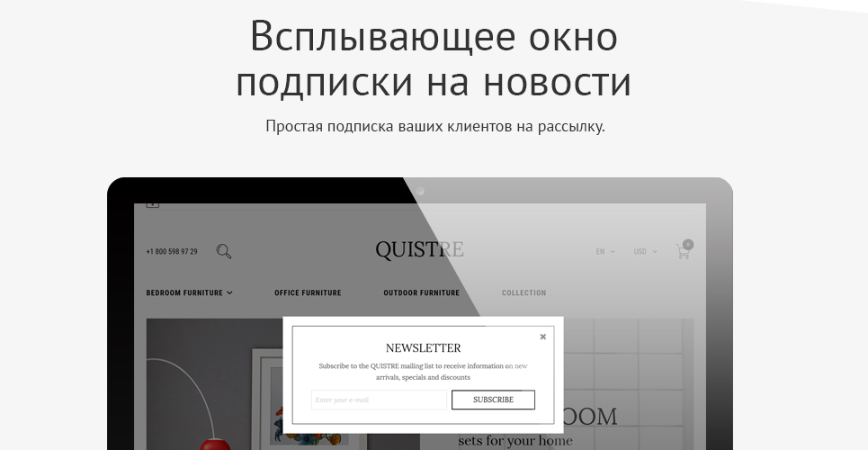The width and height of the screenshot is (868, 450).
Task: Open the Outdoor Furniture menu item
Action: pyautogui.click(x=421, y=292)
